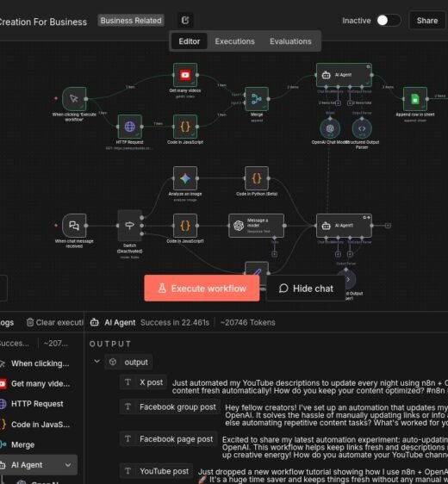
Task: Select the 'Code in JavaS...' log entry
Action: click(x=39, y=425)
